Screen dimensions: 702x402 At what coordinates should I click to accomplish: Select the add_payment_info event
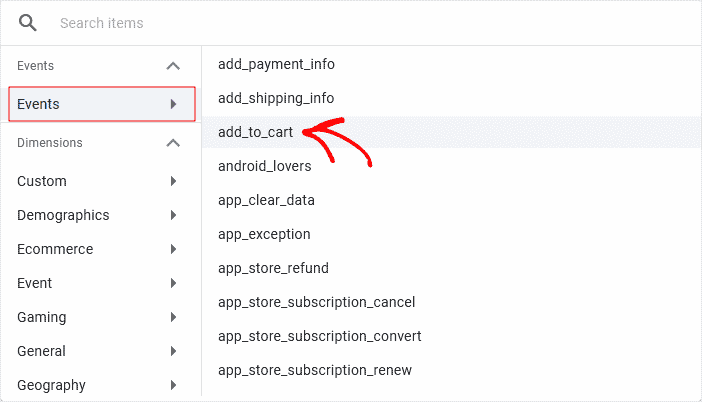pos(276,64)
